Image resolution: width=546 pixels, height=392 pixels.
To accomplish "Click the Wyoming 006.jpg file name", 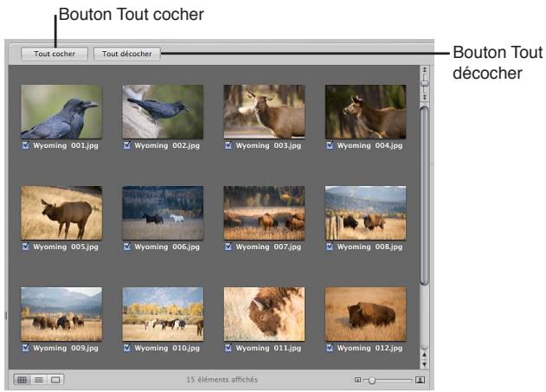I will click(167, 247).
